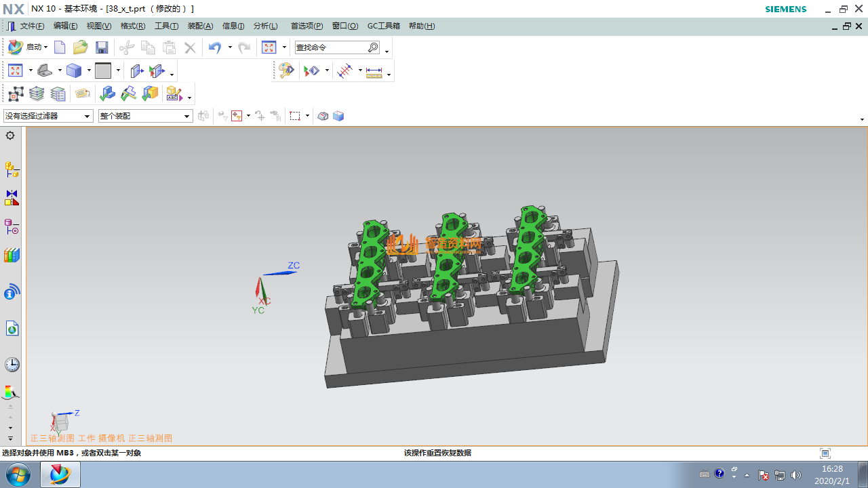Screen dimensions: 868x488
Task: Open the Assembly Navigator in sidebar
Action: 12,169
